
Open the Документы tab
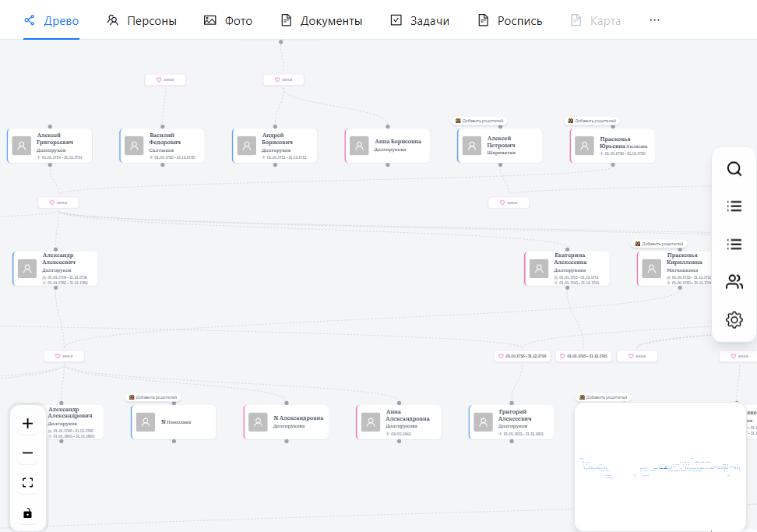[x=321, y=21]
